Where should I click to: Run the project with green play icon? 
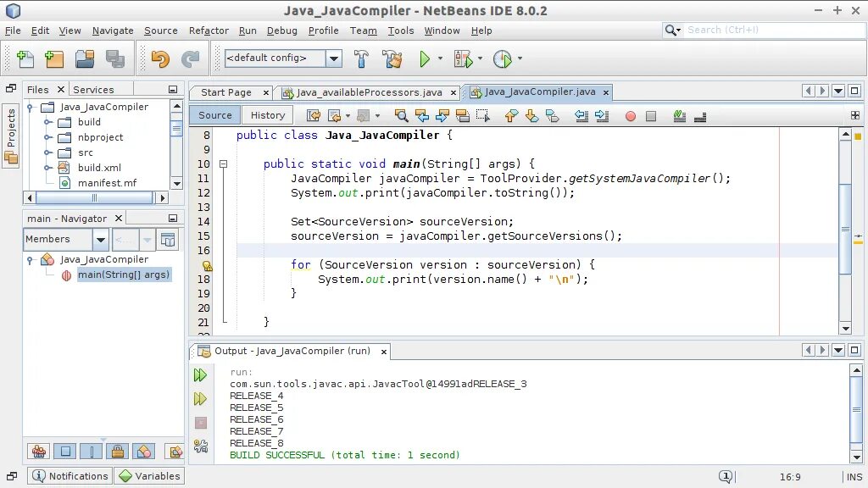click(x=424, y=58)
